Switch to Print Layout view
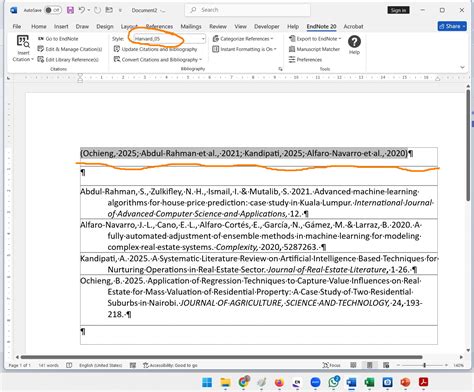This screenshot has height=392, width=474. tap(369, 365)
